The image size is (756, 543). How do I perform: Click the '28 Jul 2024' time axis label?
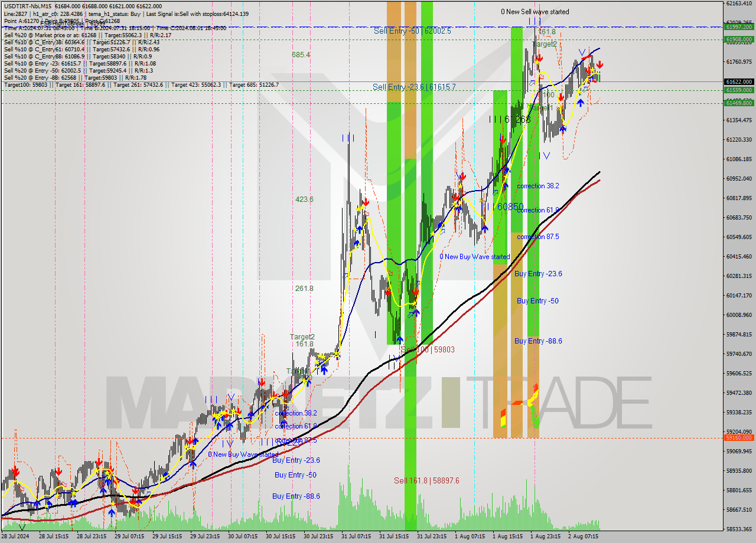click(x=15, y=537)
